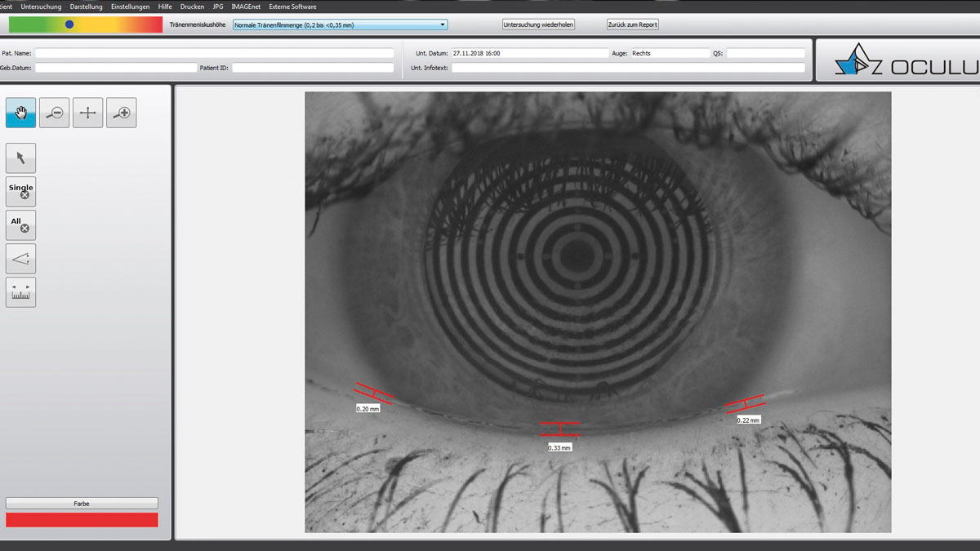Screen dimensions: 980x551
Task: Open the Untersuchung menu
Action: [x=41, y=7]
